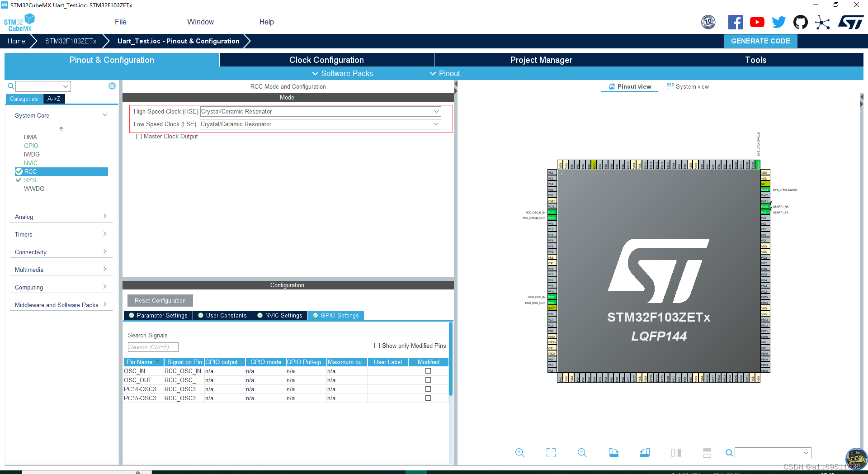Switch to Tools tab
The width and height of the screenshot is (868, 474).
[x=756, y=60]
